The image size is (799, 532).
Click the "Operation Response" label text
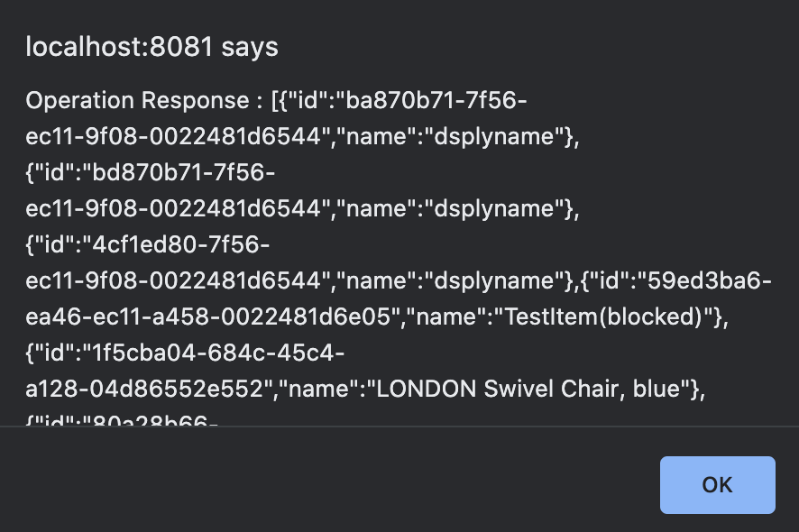(x=135, y=100)
